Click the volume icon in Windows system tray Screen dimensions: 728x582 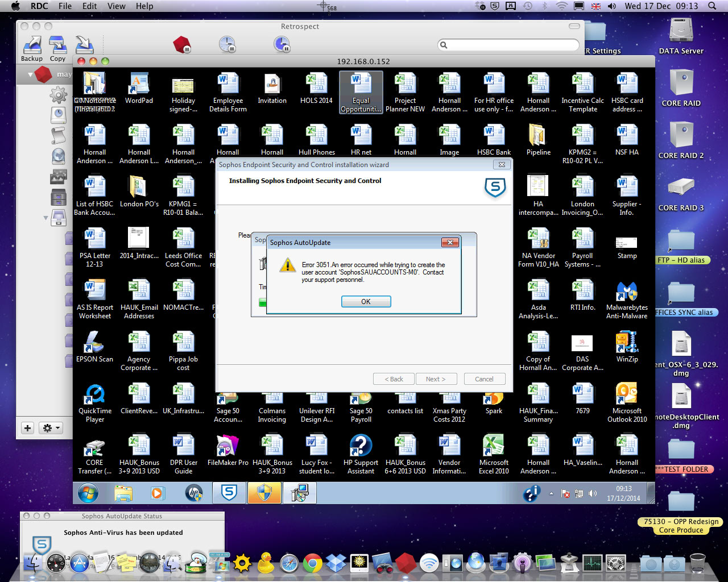593,493
